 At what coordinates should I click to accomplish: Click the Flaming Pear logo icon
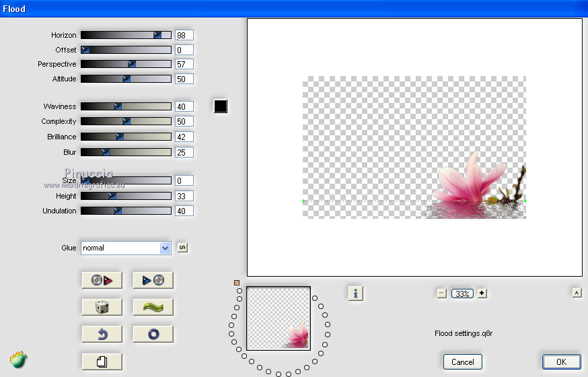[18, 359]
